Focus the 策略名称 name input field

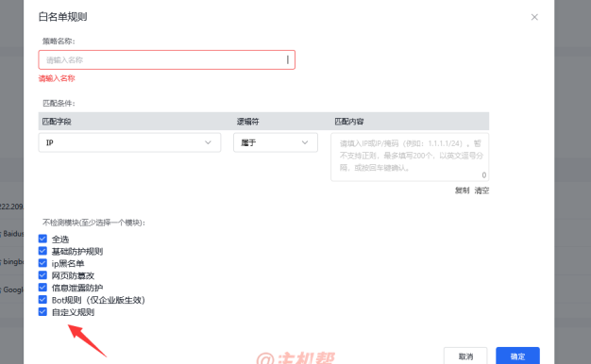tap(166, 59)
